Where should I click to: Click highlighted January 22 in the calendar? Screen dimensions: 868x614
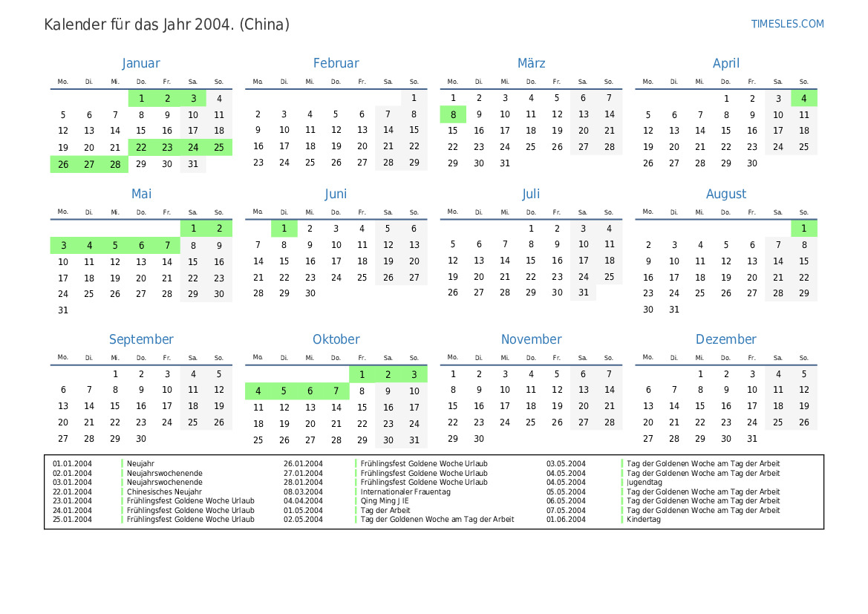pos(141,148)
